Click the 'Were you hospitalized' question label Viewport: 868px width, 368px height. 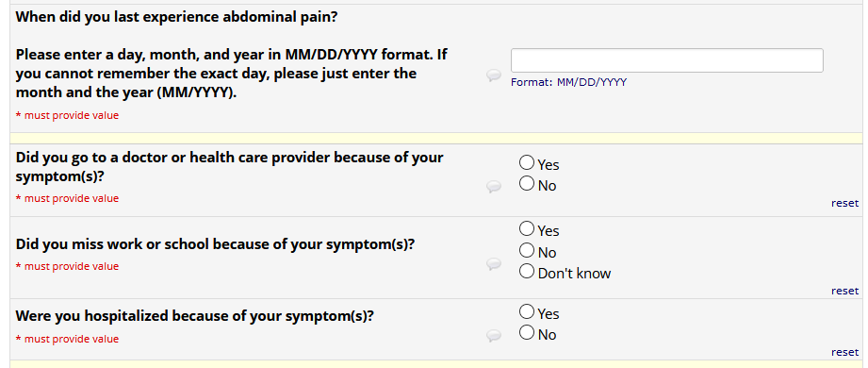(194, 316)
